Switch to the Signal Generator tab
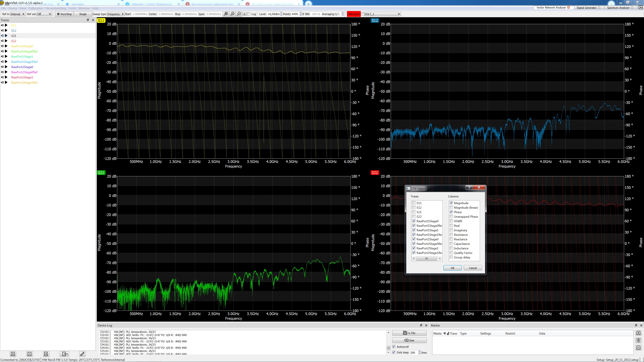The height and width of the screenshot is (362, 644). (x=586, y=8)
